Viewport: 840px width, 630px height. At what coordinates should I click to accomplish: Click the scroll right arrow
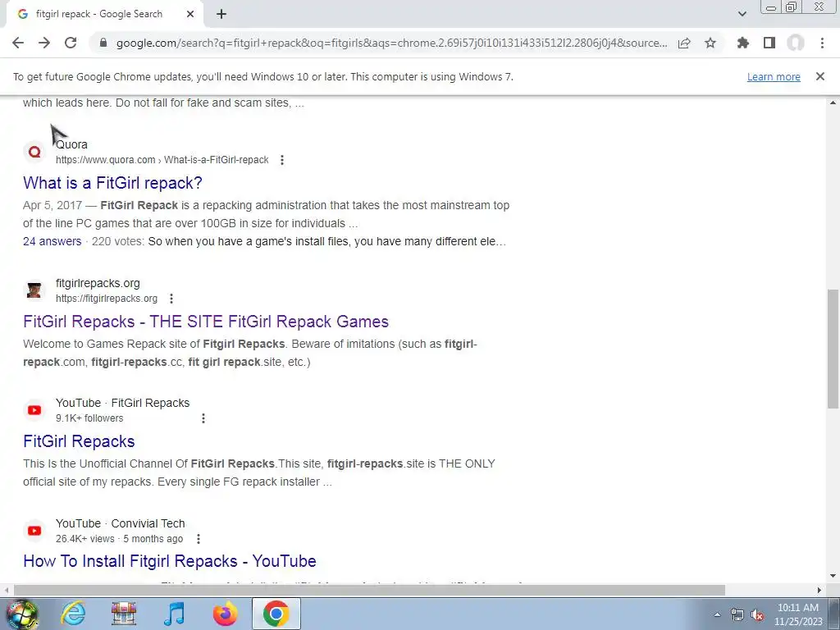[819, 590]
